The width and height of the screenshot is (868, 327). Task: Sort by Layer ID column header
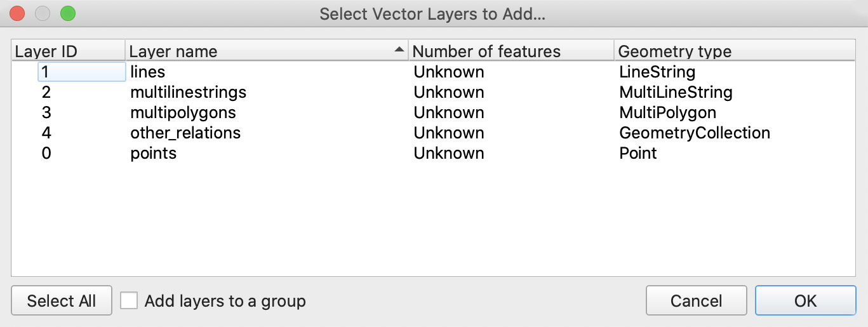(69, 51)
